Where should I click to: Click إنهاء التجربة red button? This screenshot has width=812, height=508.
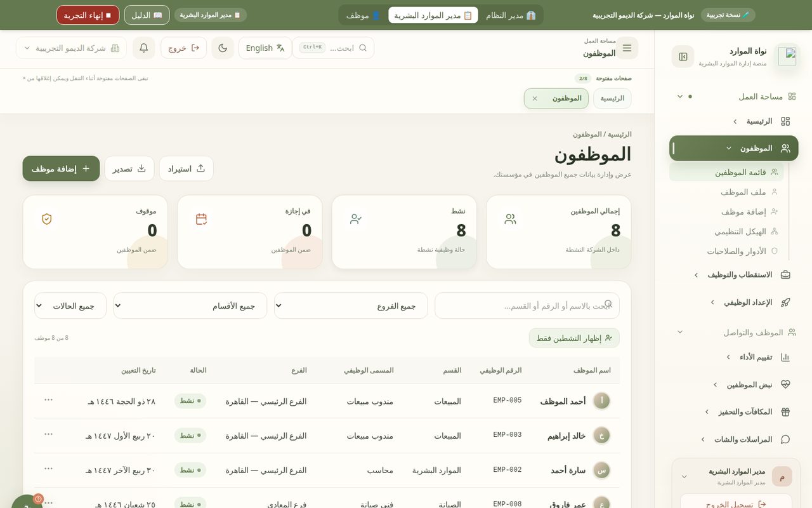[88, 15]
